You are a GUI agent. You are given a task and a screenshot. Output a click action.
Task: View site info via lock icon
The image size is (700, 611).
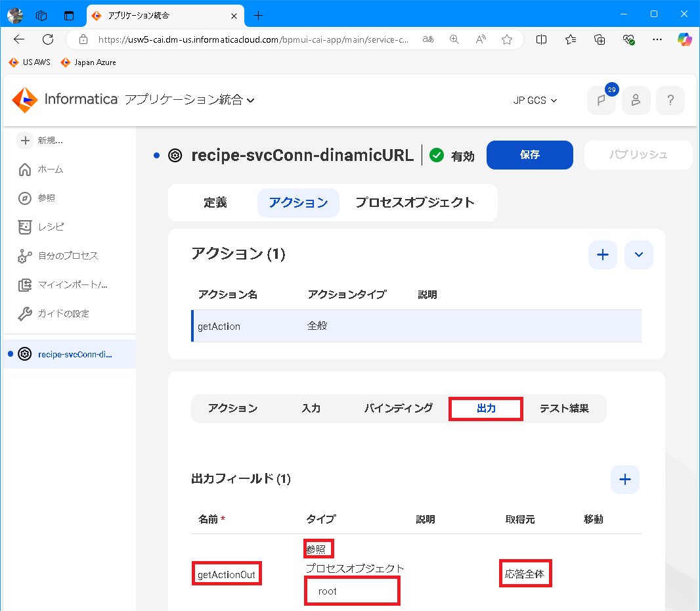click(x=83, y=40)
